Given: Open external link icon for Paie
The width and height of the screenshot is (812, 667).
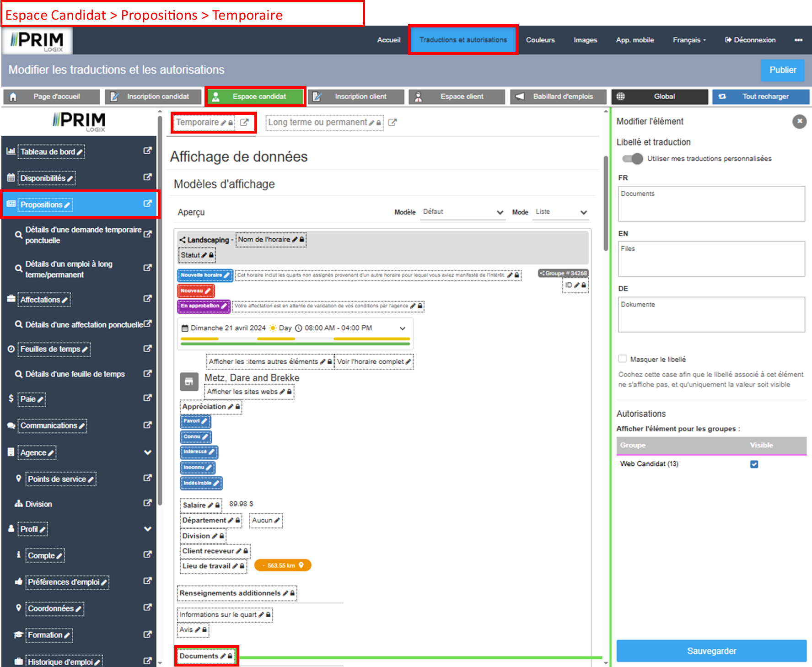Looking at the screenshot, I should [147, 398].
